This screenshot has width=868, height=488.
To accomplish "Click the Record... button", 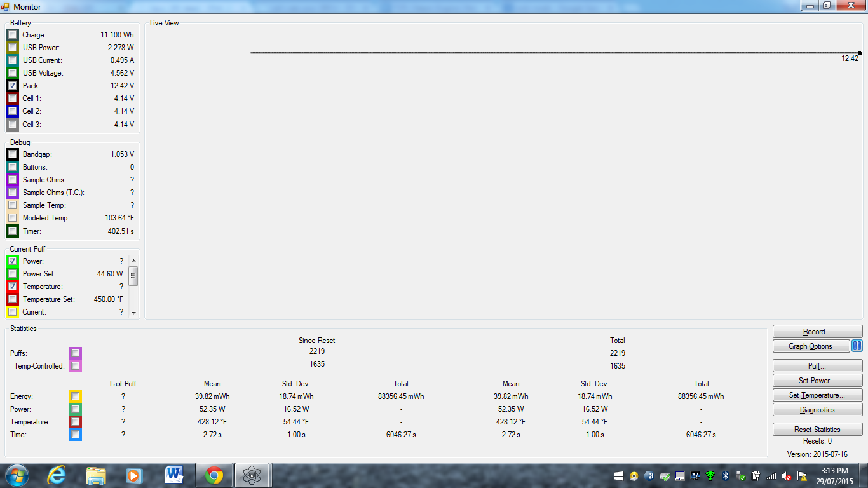I will tap(817, 332).
